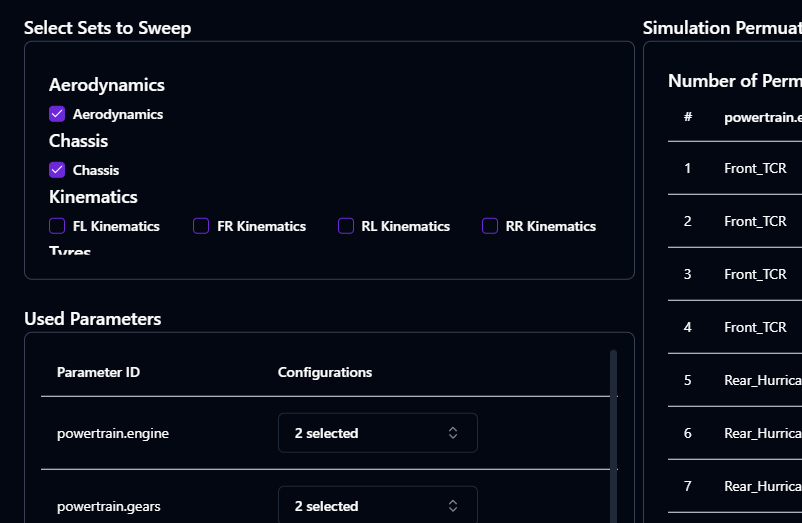Click the # column header in permutations table

[688, 117]
